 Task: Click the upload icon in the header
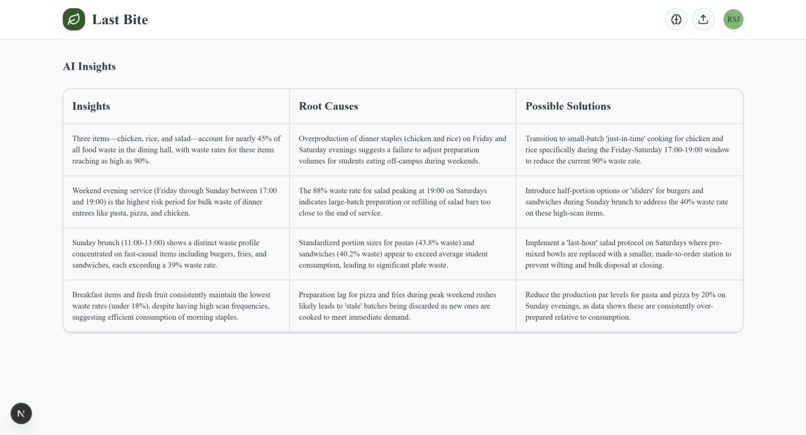click(703, 20)
